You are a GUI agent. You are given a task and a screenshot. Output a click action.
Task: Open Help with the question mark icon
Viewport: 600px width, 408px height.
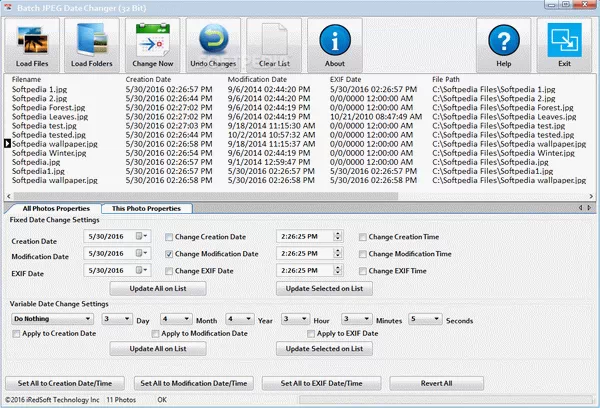click(x=504, y=45)
